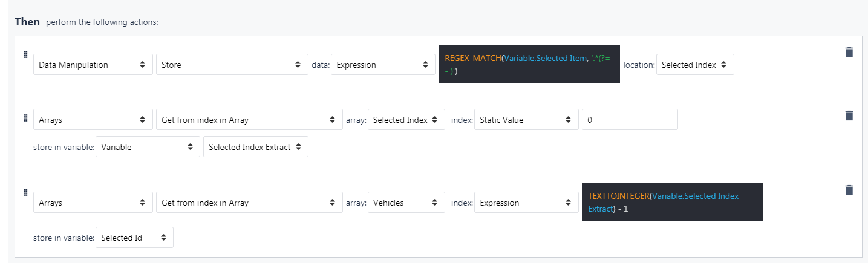The image size is (868, 263).
Task: Delete the Data Manipulation Store action
Action: (x=849, y=52)
